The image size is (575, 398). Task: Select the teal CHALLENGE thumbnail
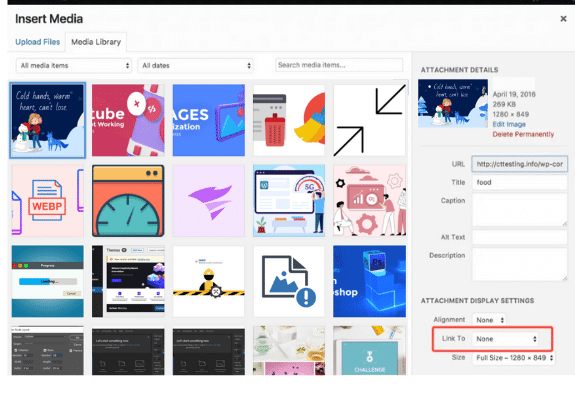(x=369, y=350)
